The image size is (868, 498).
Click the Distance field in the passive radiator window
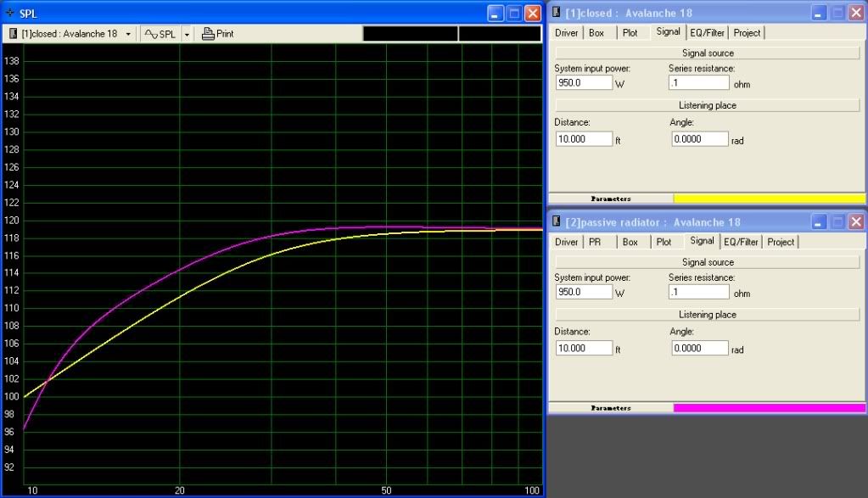tap(584, 348)
